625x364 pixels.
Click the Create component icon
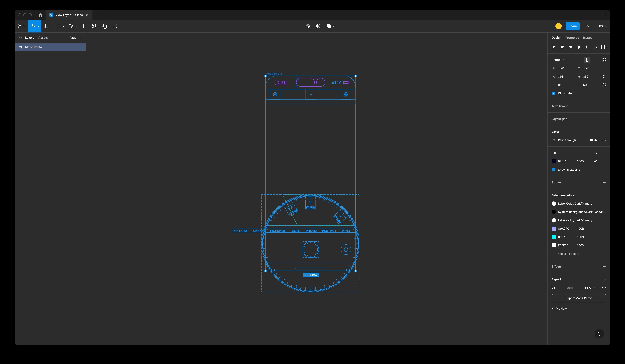click(x=308, y=26)
